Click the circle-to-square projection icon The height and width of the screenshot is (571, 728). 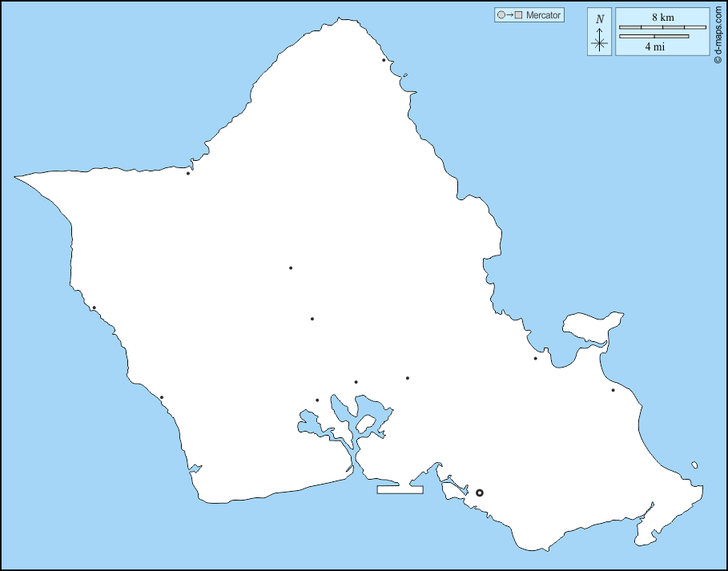pyautogui.click(x=510, y=15)
